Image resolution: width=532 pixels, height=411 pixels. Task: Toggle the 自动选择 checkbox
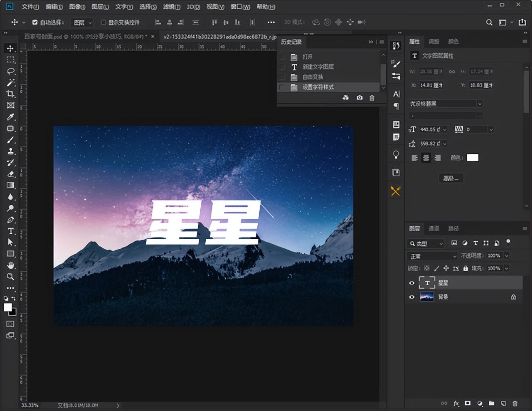coord(35,22)
